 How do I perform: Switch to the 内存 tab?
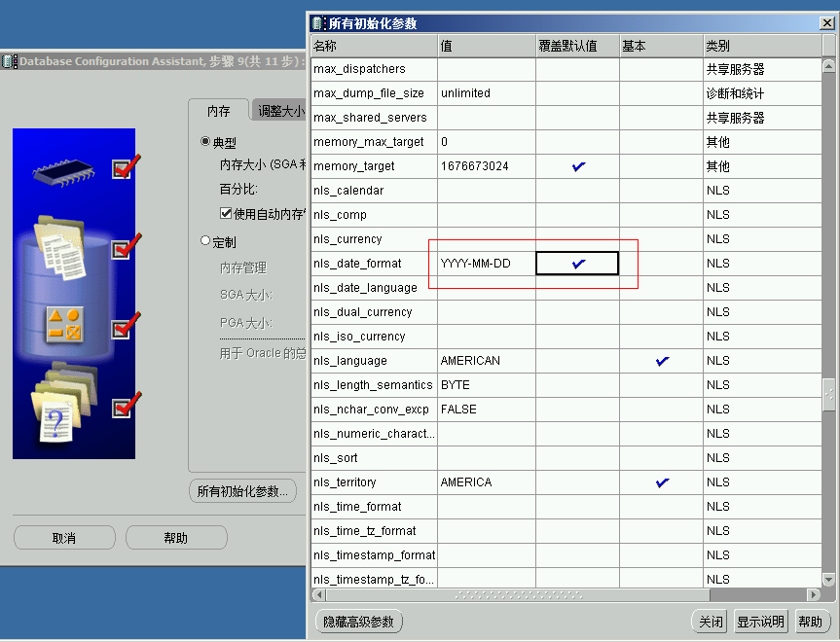pyautogui.click(x=218, y=110)
